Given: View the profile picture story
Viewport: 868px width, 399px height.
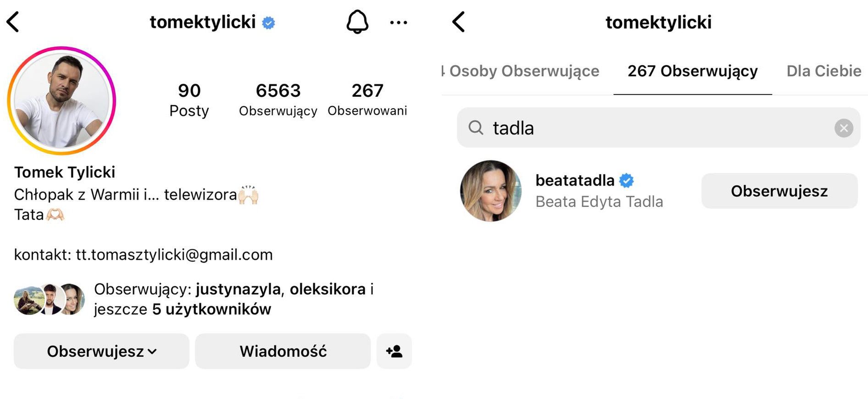Looking at the screenshot, I should tap(61, 100).
